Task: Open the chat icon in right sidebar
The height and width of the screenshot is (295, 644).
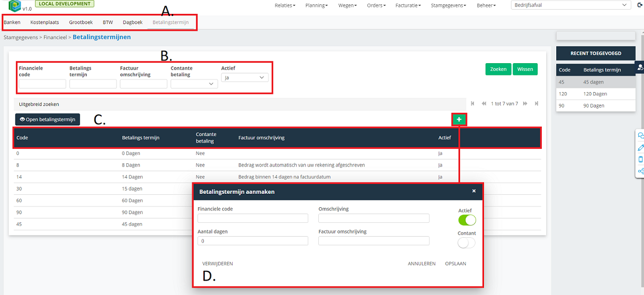Action: [x=640, y=136]
